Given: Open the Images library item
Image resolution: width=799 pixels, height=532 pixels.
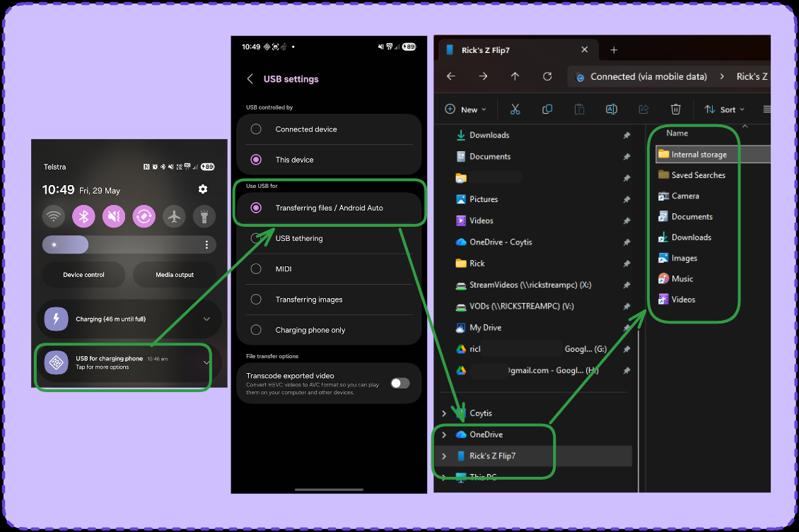Looking at the screenshot, I should (x=684, y=258).
